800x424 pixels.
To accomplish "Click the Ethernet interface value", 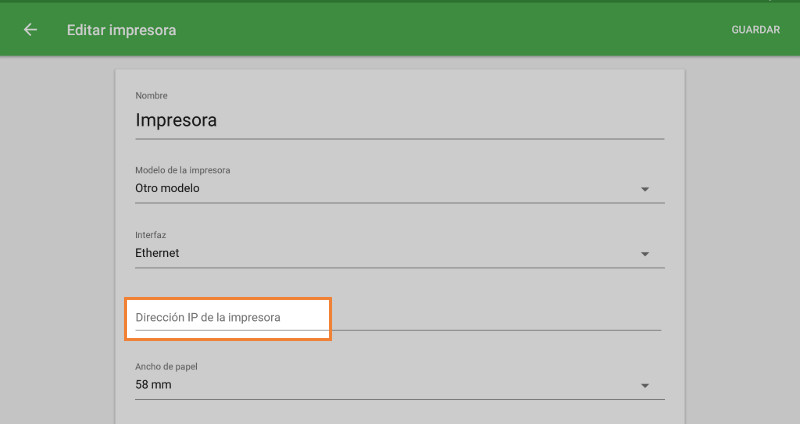I will point(158,253).
